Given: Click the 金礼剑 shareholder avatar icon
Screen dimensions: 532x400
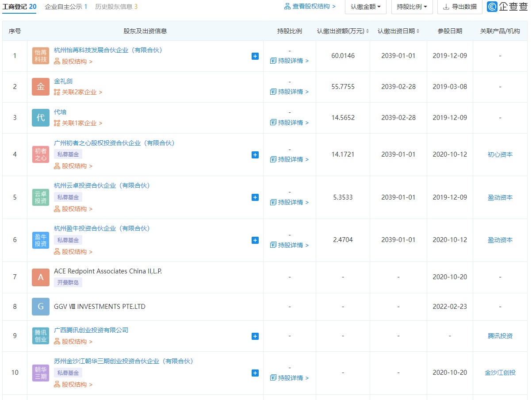Looking at the screenshot, I should pyautogui.click(x=41, y=87).
